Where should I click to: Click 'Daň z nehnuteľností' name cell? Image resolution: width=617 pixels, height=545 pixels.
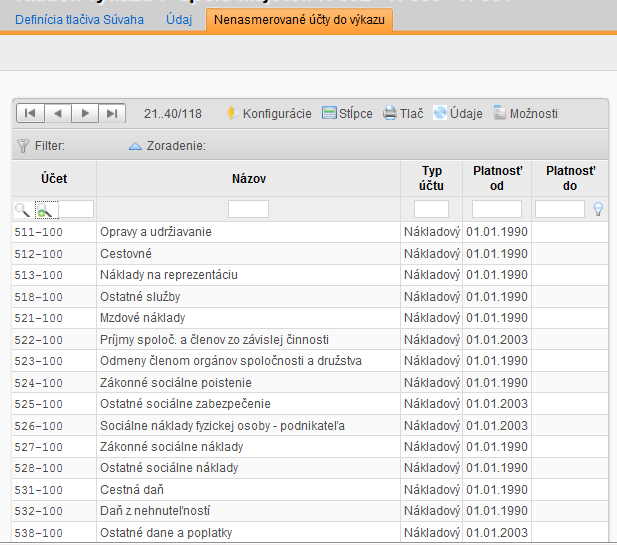(249, 511)
